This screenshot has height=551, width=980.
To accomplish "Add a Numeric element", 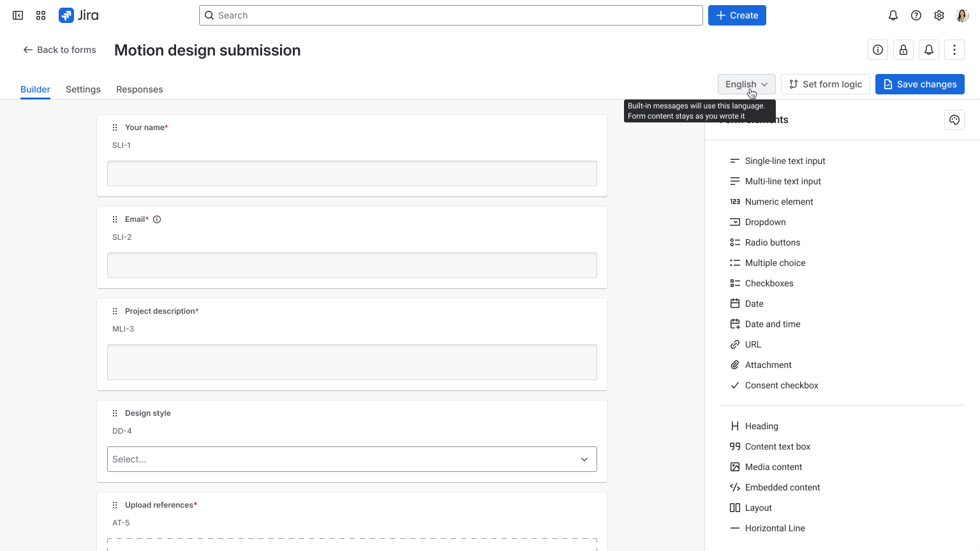I will click(772, 202).
